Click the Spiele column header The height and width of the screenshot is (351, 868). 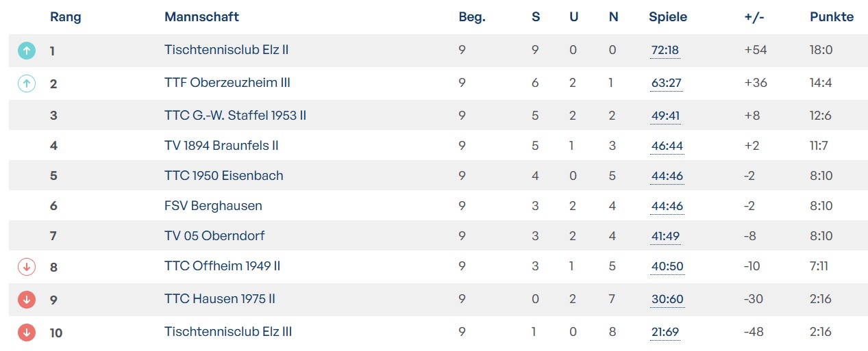[668, 17]
